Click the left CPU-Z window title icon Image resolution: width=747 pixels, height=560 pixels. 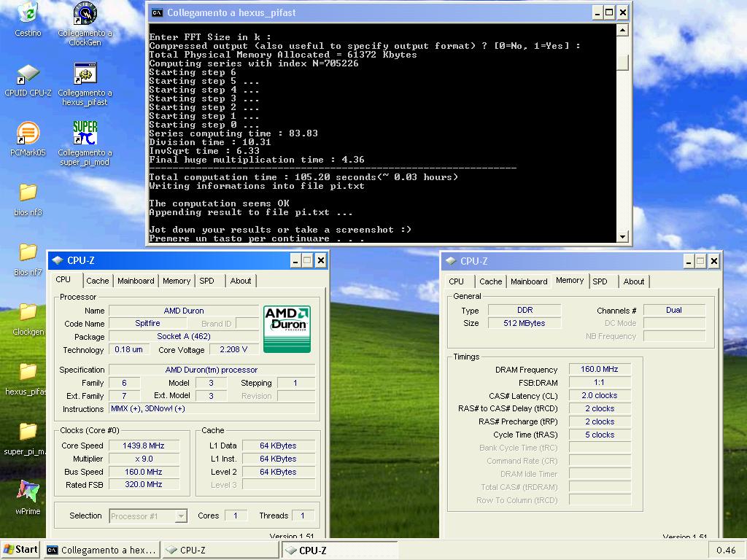[58, 260]
